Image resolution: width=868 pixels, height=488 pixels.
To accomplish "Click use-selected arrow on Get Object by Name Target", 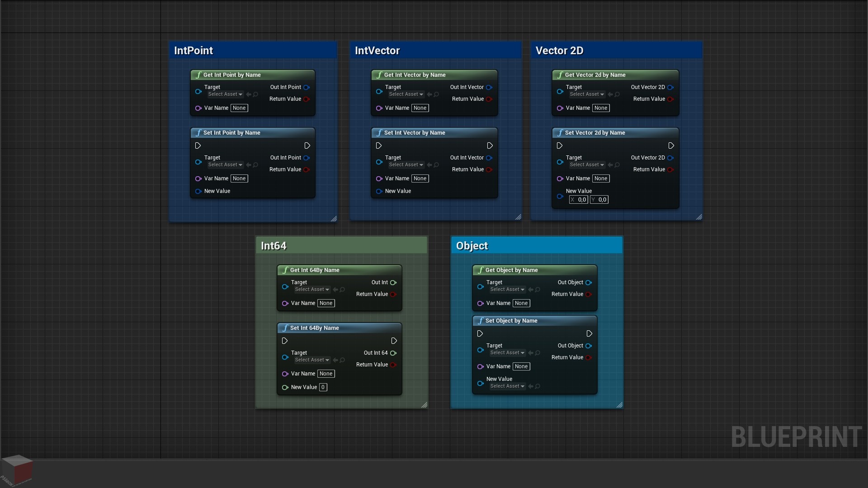I will coord(531,290).
